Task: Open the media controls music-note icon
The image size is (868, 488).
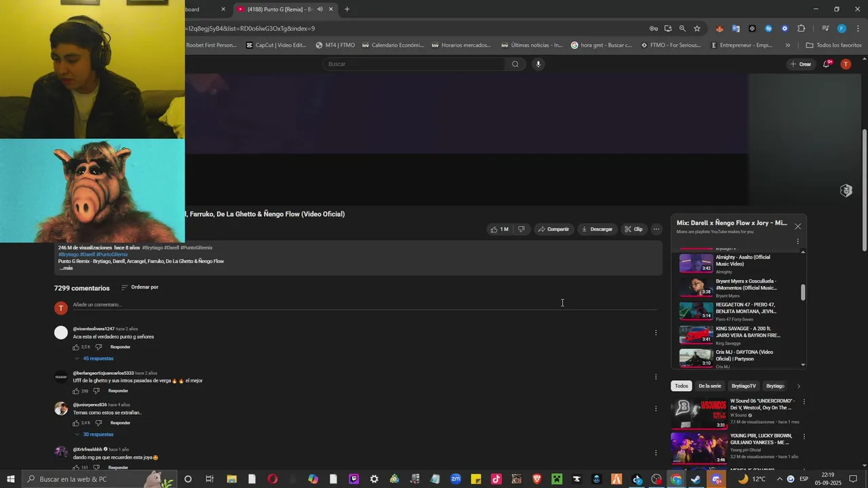Action: click(x=825, y=28)
